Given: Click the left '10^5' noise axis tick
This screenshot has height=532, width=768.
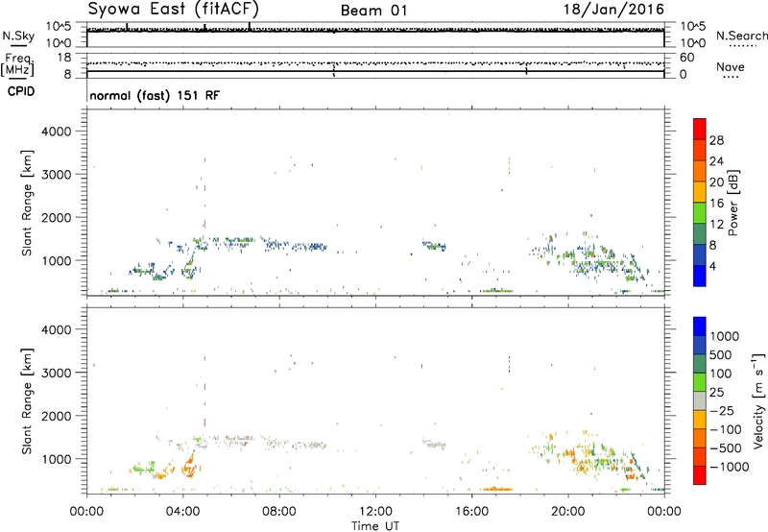Looking at the screenshot, I should coord(59,26).
